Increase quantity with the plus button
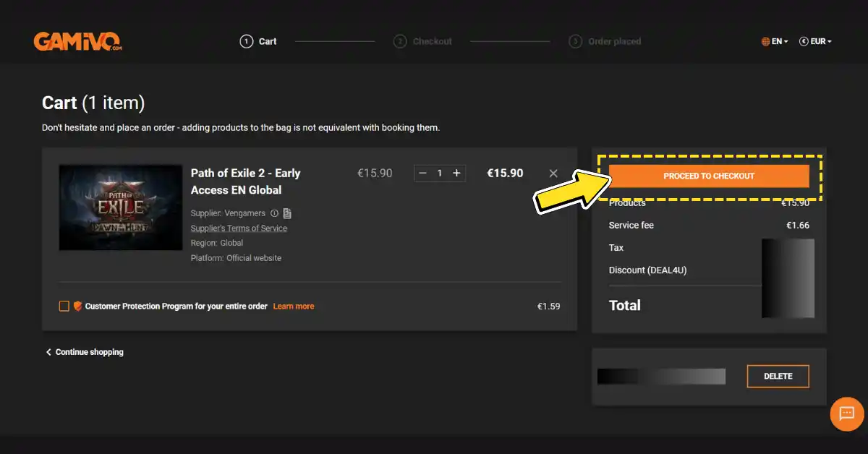 (456, 174)
